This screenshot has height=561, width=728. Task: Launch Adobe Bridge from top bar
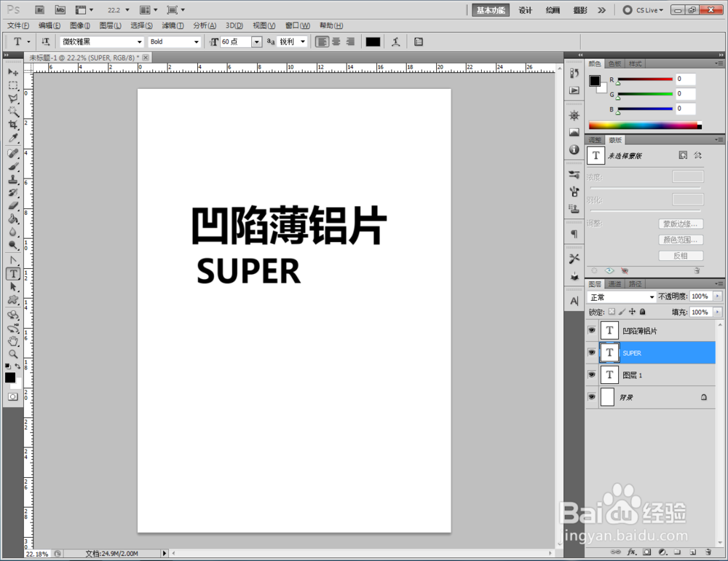coord(40,9)
